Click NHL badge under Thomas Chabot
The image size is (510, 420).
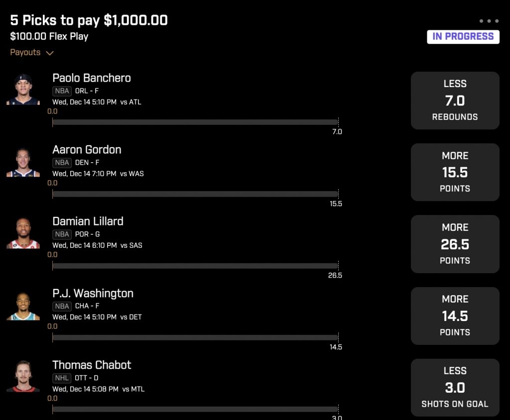[61, 378]
